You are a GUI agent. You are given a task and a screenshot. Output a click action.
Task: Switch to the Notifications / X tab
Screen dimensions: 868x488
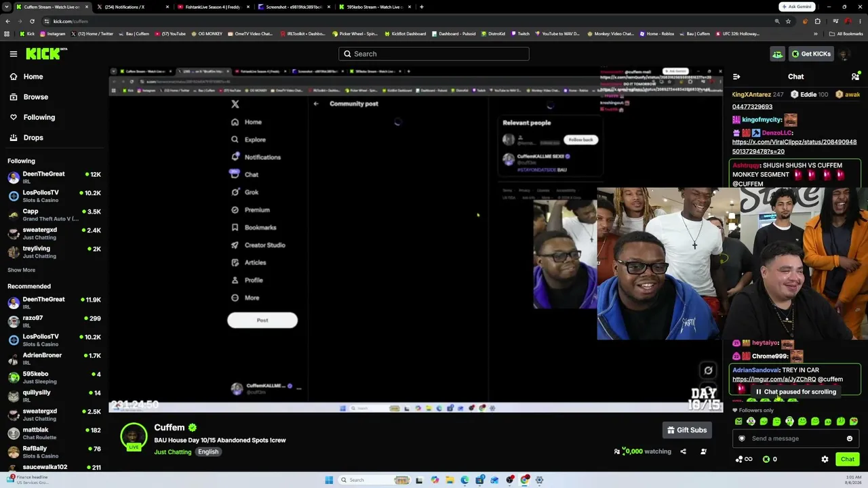pos(132,7)
